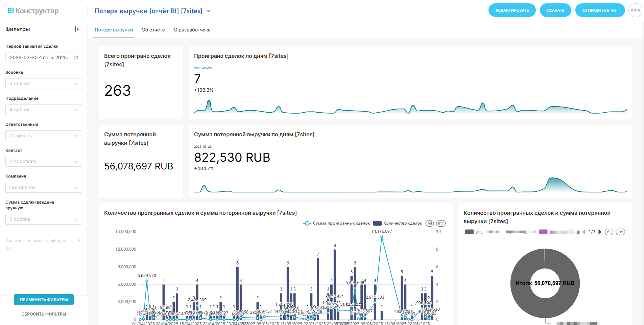Click the BI Конструктор logo
Viewport: 644px width, 325px height.
coord(33,11)
